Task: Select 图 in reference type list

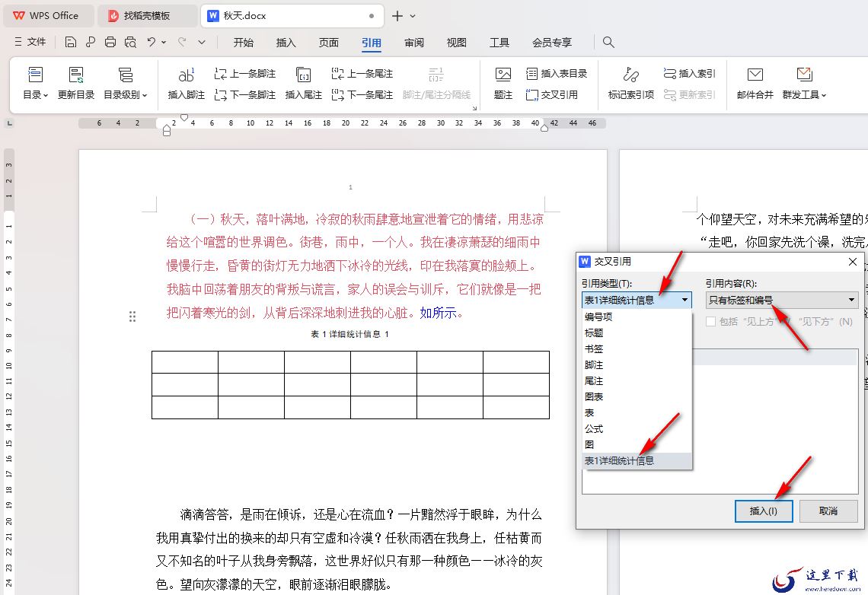Action: pyautogui.click(x=637, y=444)
